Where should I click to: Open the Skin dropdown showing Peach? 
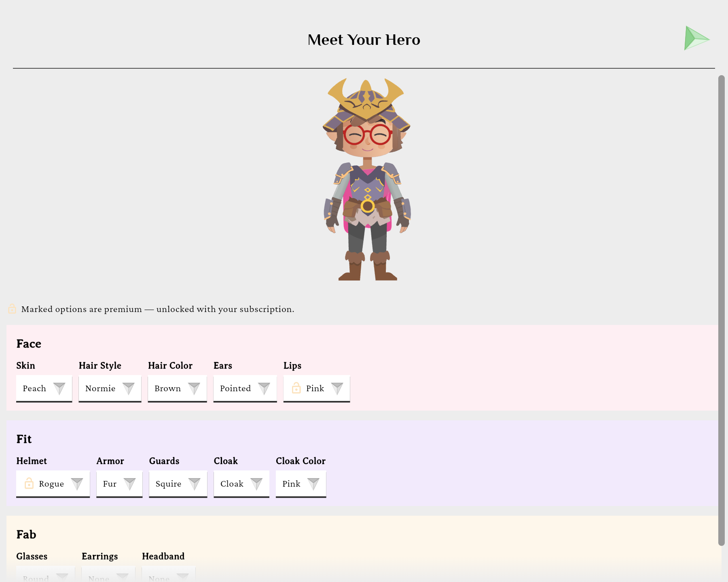44,388
